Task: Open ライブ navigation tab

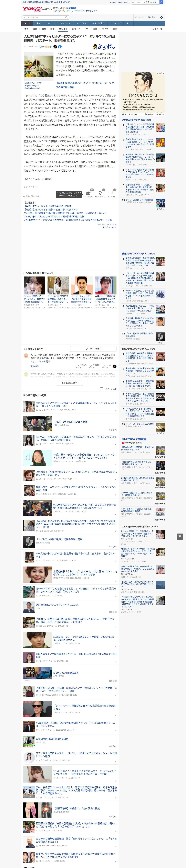Action: pyautogui.click(x=49, y=24)
